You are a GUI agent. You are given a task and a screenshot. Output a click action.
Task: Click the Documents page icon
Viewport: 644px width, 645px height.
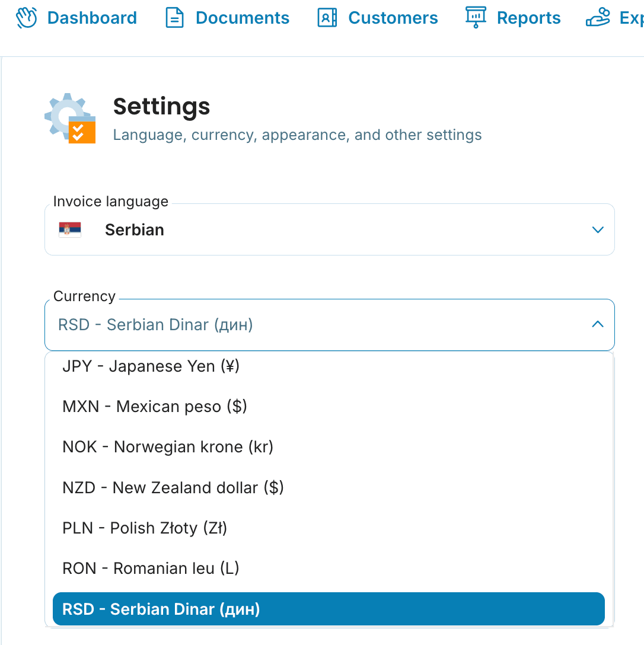(x=174, y=18)
